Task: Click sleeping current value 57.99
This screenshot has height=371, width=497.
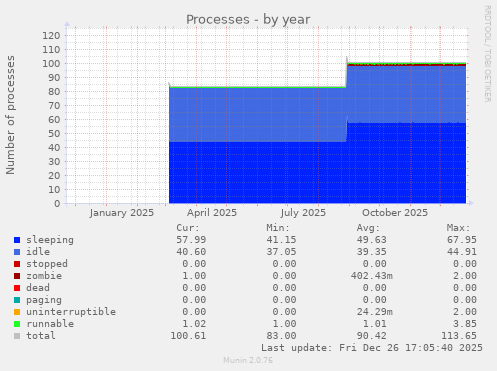Action: [x=191, y=240]
